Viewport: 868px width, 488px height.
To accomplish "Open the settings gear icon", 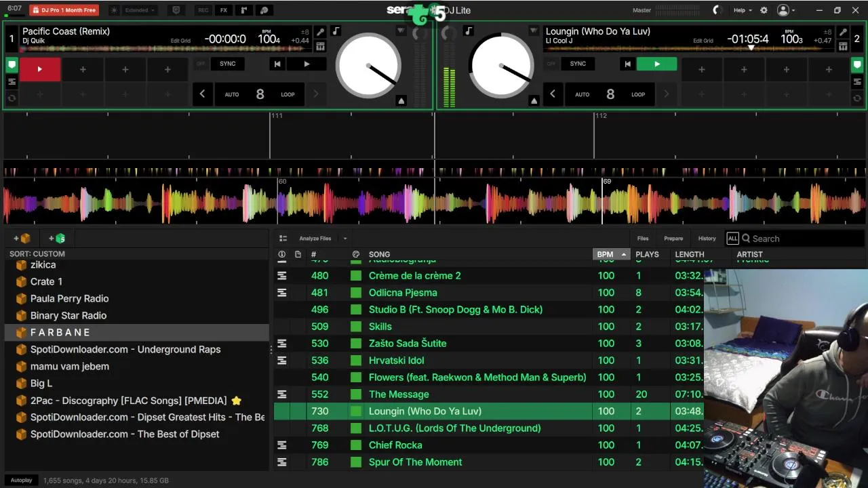I will click(764, 10).
